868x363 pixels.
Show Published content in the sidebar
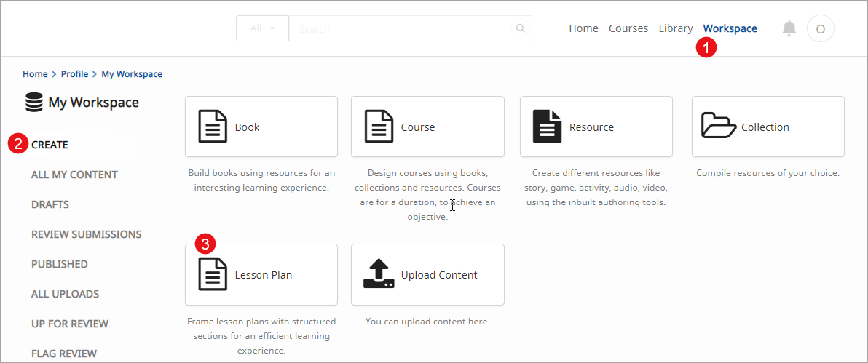(59, 264)
